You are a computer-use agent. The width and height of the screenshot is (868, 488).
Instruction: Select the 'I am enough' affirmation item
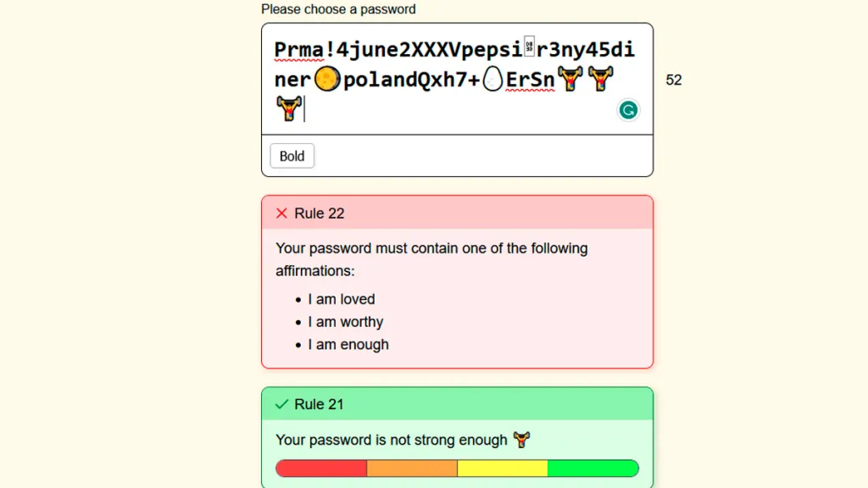[348, 344]
